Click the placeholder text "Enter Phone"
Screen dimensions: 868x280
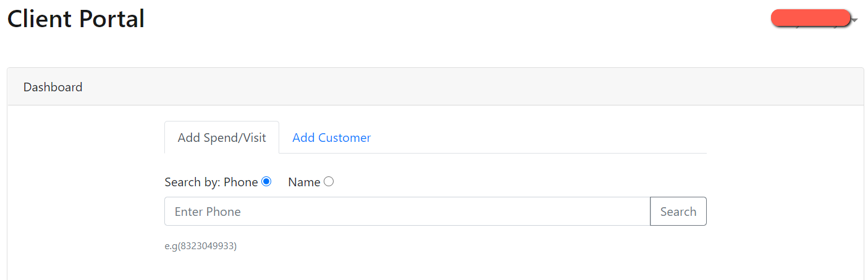[x=208, y=212]
